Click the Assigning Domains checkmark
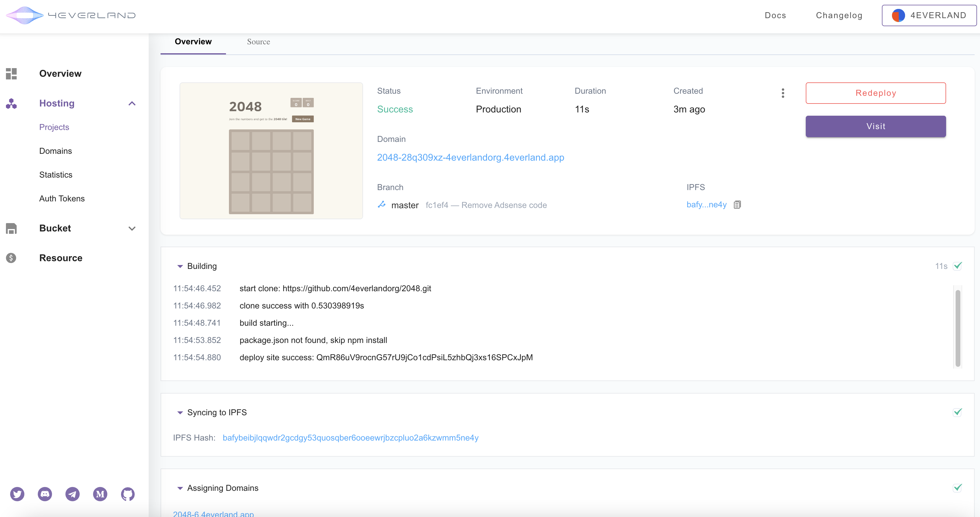Image resolution: width=980 pixels, height=517 pixels. [x=958, y=488]
